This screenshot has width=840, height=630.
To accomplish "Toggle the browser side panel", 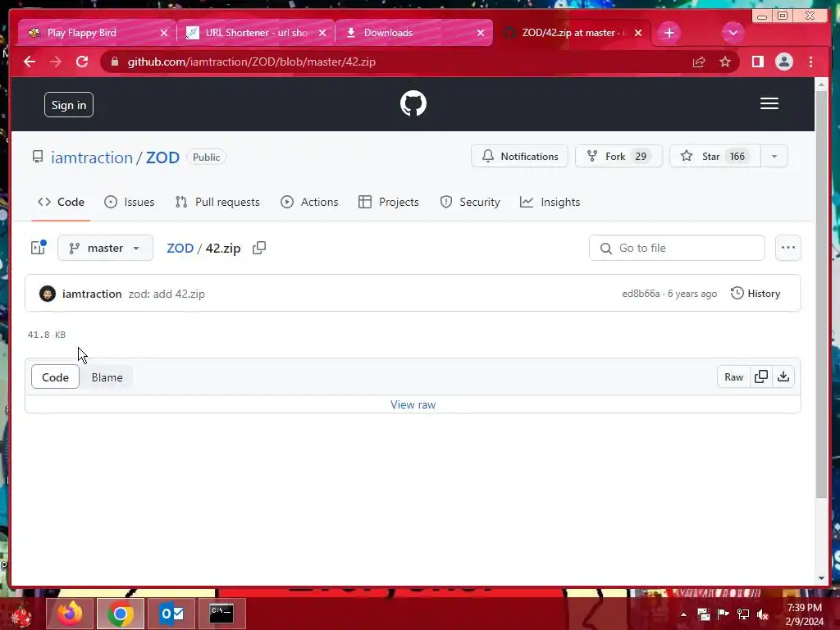I will pyautogui.click(x=757, y=62).
